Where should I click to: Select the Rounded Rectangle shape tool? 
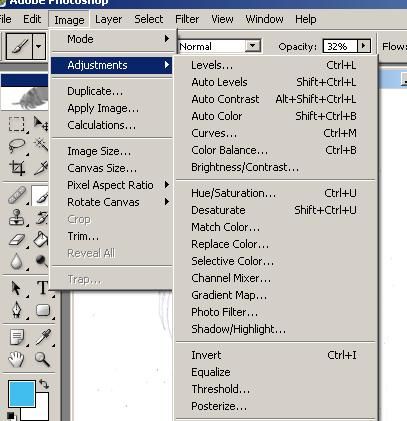[43, 310]
